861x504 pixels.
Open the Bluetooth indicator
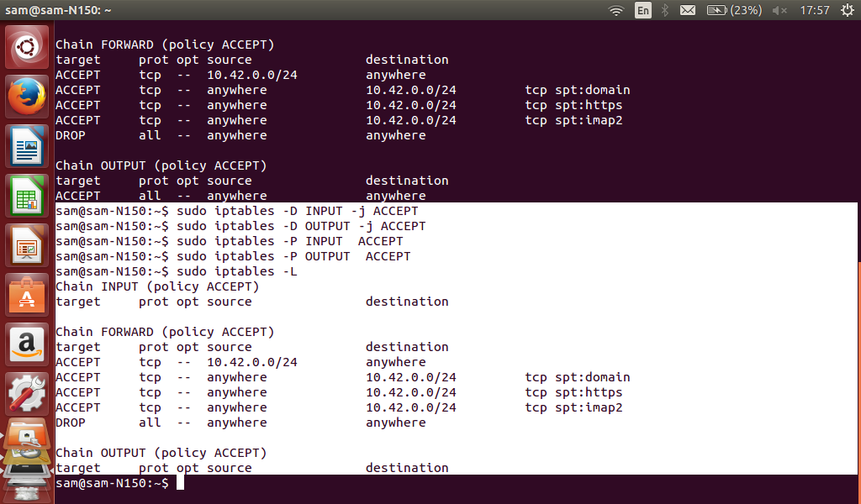pyautogui.click(x=665, y=10)
